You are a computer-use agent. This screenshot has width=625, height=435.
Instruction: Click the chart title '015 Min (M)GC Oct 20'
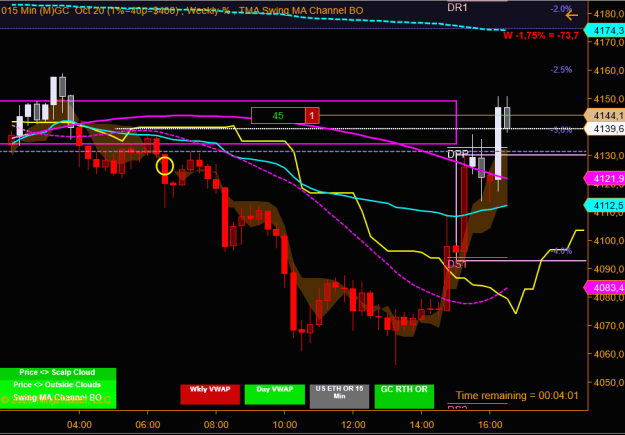(55, 11)
